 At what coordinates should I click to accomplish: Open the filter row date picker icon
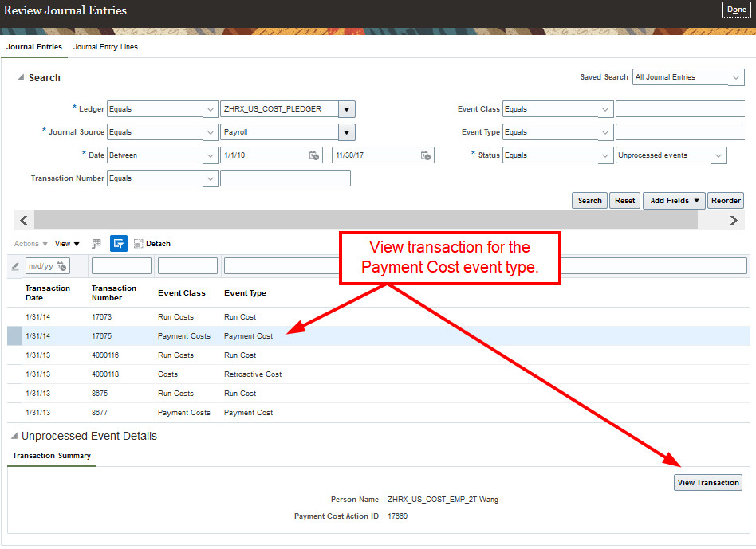tap(61, 266)
